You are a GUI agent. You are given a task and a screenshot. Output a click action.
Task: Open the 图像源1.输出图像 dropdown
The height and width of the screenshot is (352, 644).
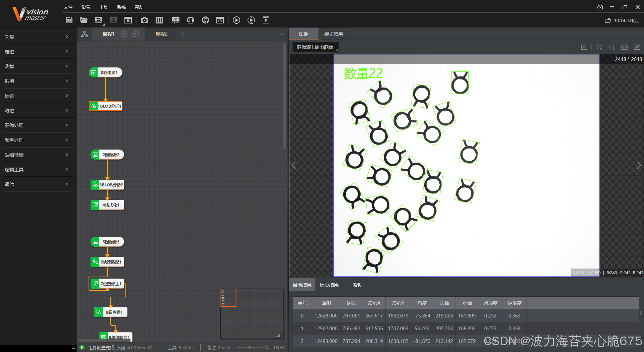coord(316,47)
